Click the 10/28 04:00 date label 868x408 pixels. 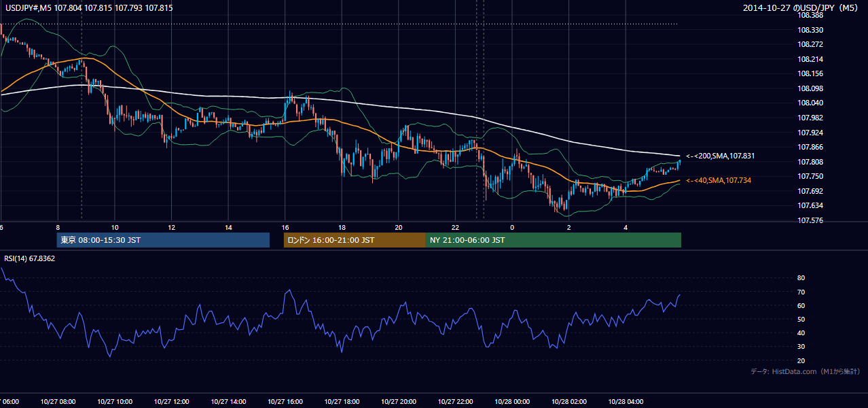[x=626, y=402]
